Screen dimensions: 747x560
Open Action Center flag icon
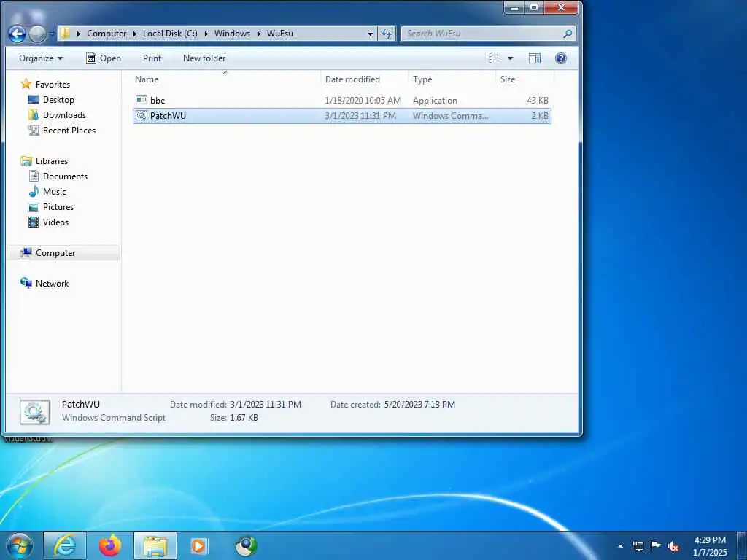pos(656,545)
